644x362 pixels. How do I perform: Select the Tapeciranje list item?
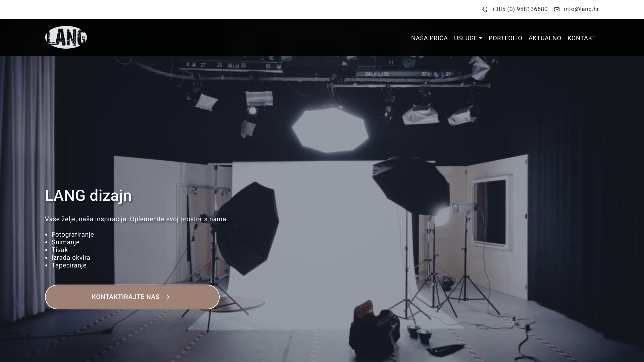pyautogui.click(x=69, y=265)
